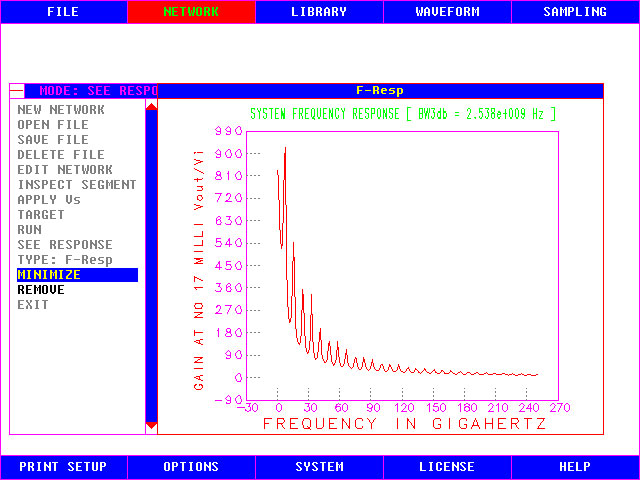Image resolution: width=640 pixels, height=480 pixels.
Task: Click EXIT in the menu list
Action: coord(33,305)
